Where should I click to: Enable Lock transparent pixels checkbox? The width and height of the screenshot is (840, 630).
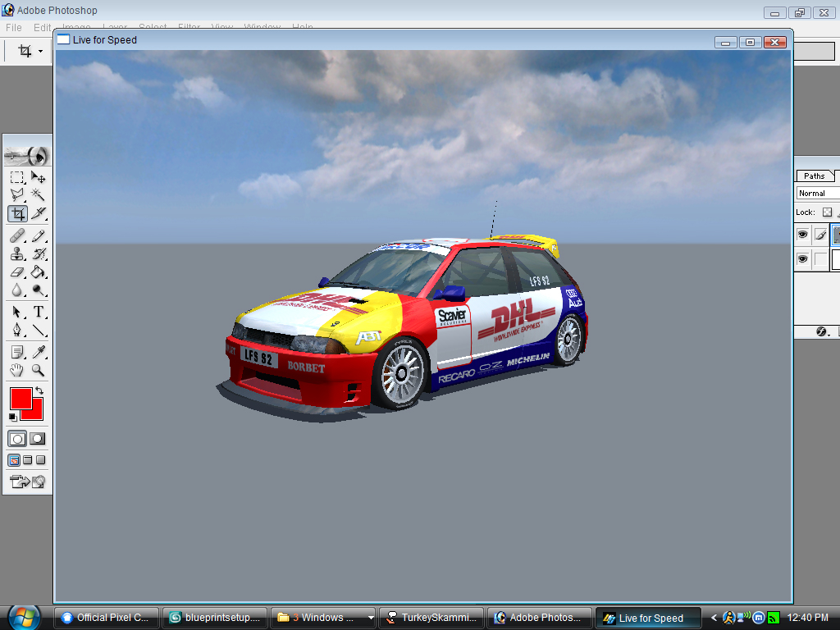[827, 212]
